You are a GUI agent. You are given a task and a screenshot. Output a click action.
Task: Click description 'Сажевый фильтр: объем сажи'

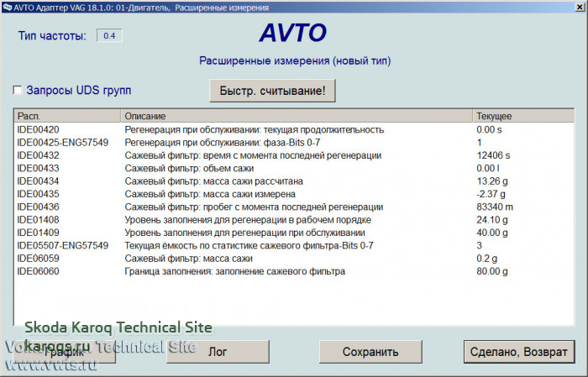coord(189,168)
